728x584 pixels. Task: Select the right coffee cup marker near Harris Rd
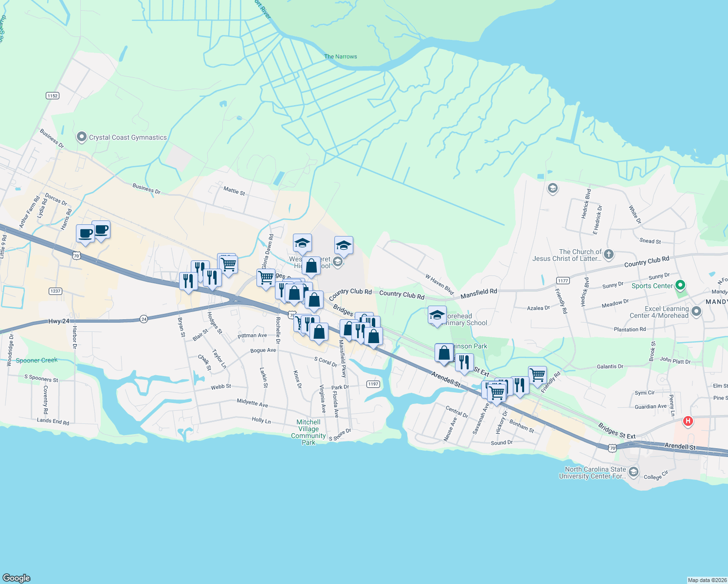pos(101,230)
